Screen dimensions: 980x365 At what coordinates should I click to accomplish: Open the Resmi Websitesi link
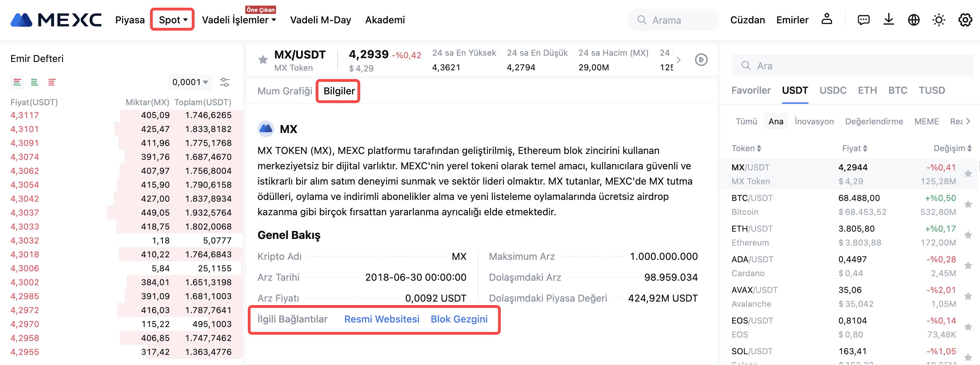[381, 319]
